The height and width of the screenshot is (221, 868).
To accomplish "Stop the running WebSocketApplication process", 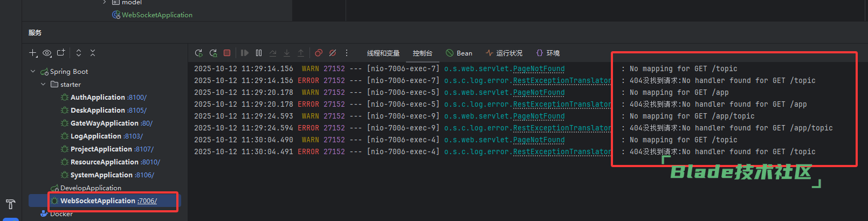I will [x=227, y=53].
